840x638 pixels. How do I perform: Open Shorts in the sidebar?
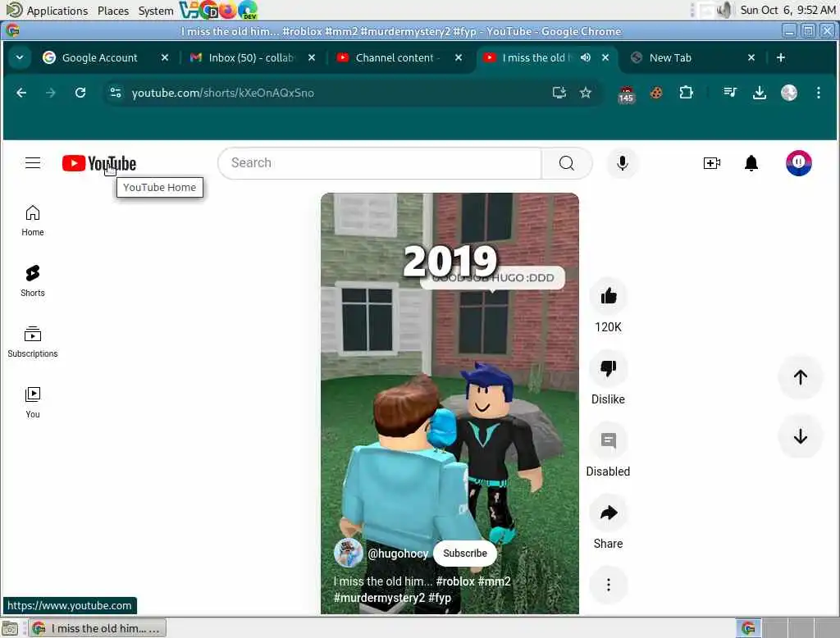coord(33,280)
